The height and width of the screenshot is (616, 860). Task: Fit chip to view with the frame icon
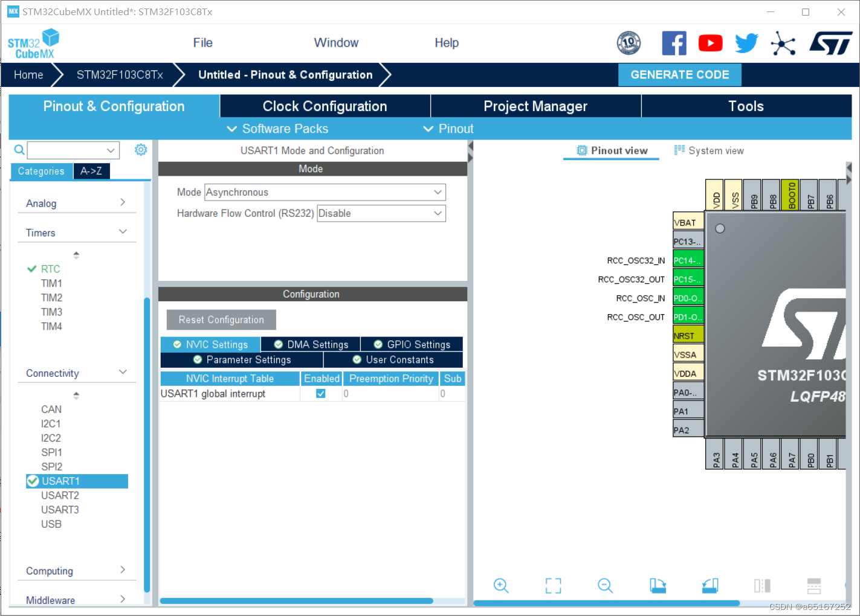[553, 585]
